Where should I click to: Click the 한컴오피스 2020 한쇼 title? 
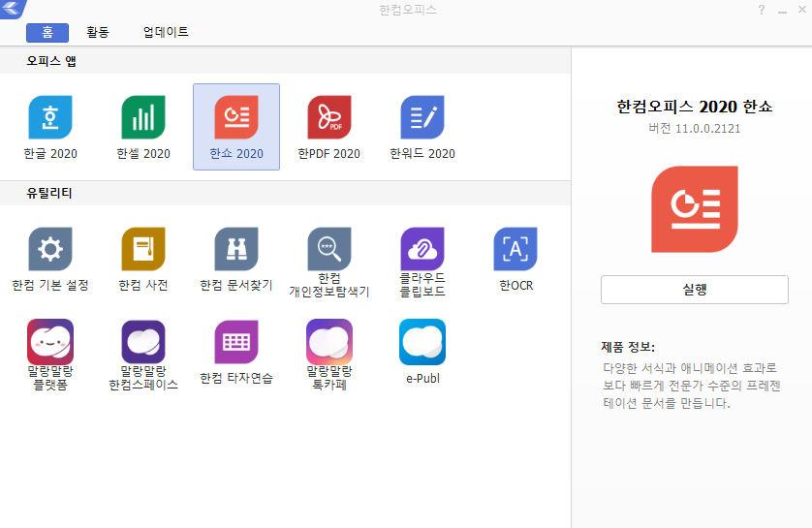coord(695,107)
